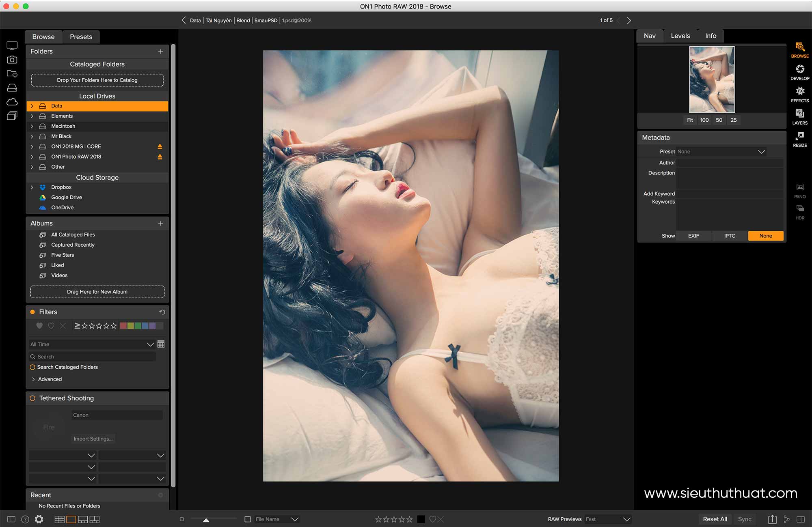Open the help question mark icon
The width and height of the screenshot is (812, 527).
click(25, 519)
